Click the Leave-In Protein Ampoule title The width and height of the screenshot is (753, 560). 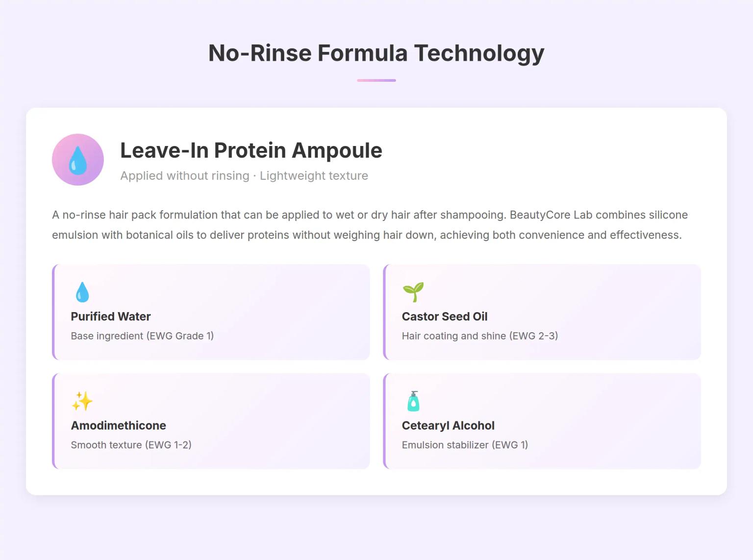251,150
